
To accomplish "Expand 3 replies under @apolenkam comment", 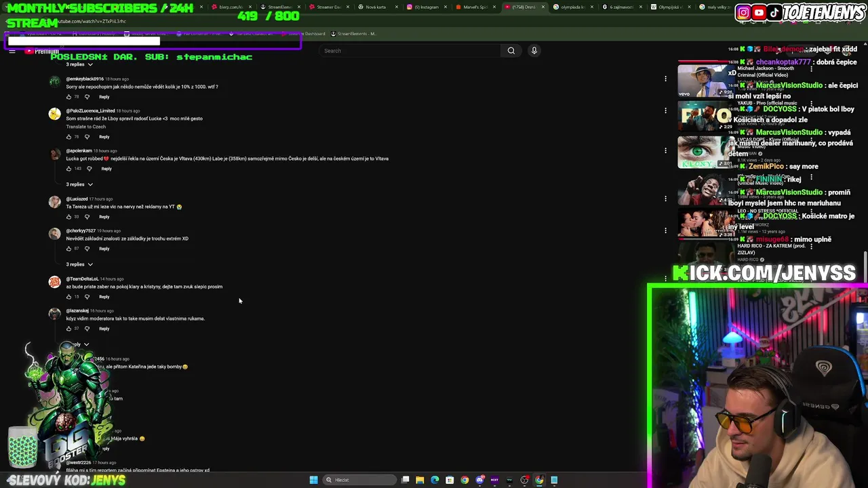I will tap(79, 184).
